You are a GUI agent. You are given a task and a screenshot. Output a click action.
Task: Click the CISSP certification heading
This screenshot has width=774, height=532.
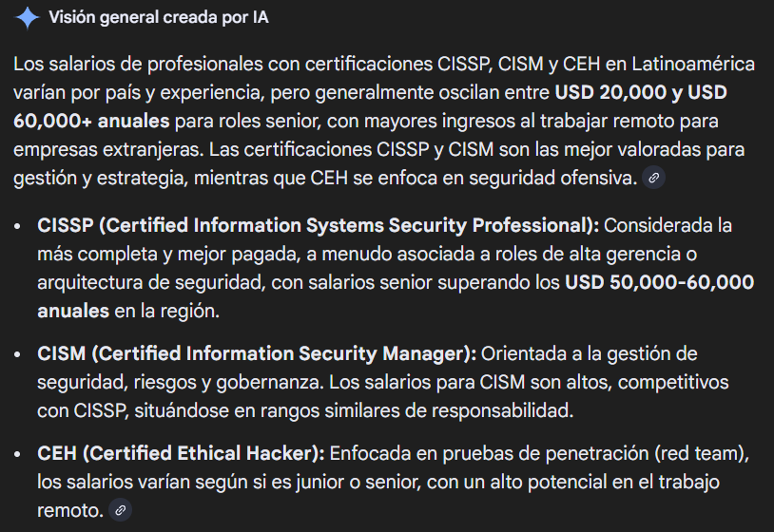pos(319,226)
